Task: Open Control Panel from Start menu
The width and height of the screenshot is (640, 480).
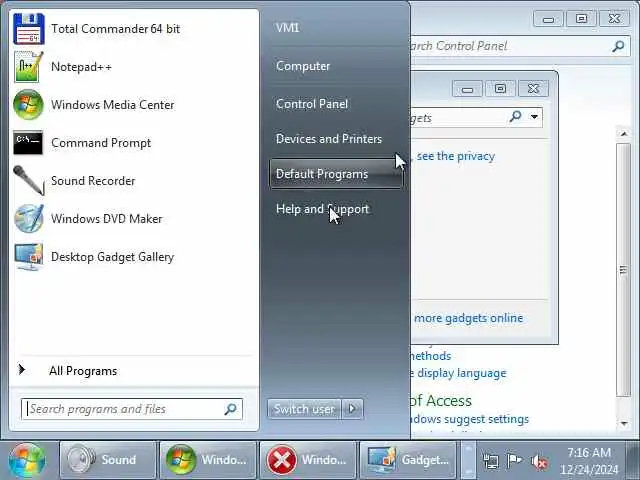Action: click(x=312, y=104)
